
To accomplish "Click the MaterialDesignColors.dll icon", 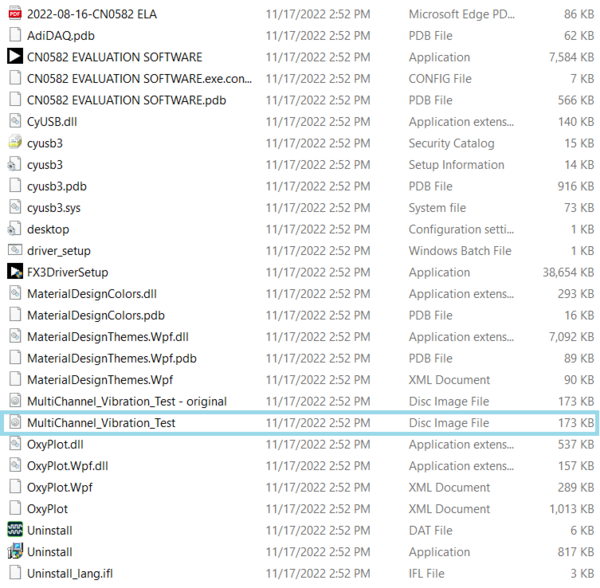I will (x=15, y=293).
